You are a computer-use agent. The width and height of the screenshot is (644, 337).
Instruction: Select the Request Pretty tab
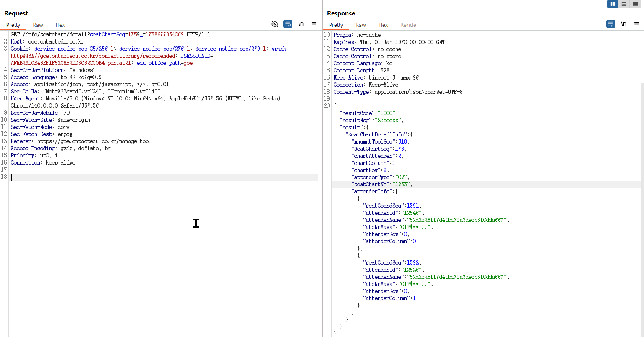point(13,25)
